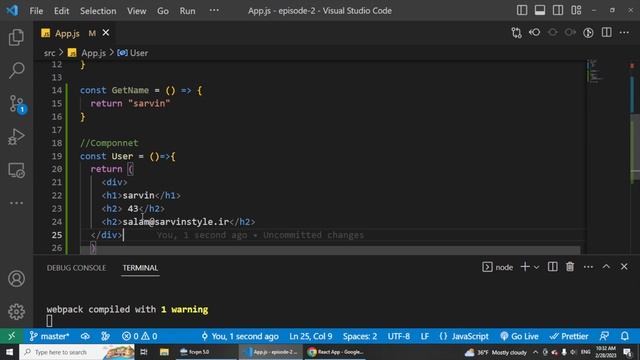
Task: Toggle secondary side bar visibility
Action: [x=558, y=10]
